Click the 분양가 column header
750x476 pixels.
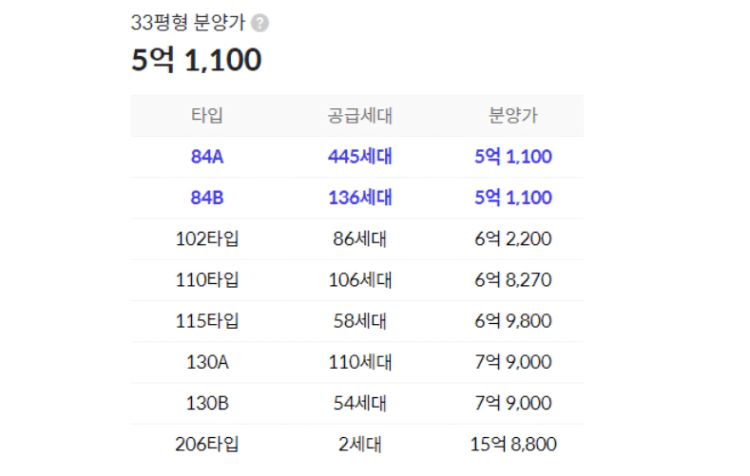click(513, 115)
